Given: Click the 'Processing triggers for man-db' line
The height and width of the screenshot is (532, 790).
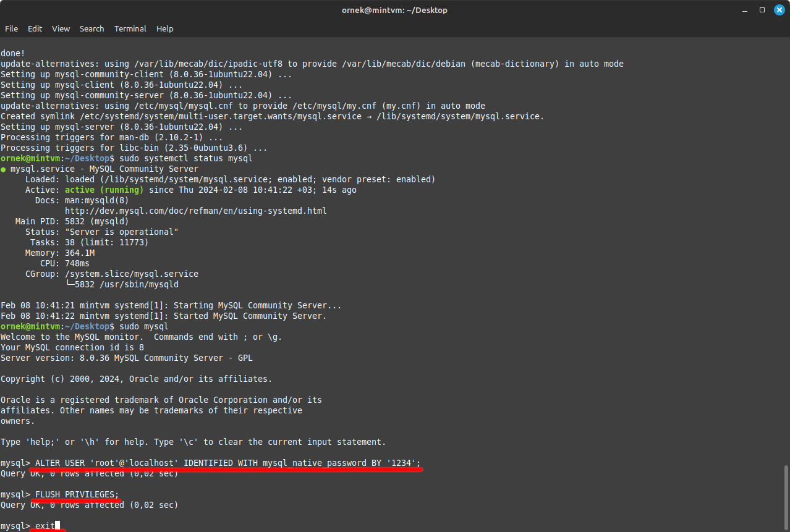Looking at the screenshot, I should tap(112, 137).
